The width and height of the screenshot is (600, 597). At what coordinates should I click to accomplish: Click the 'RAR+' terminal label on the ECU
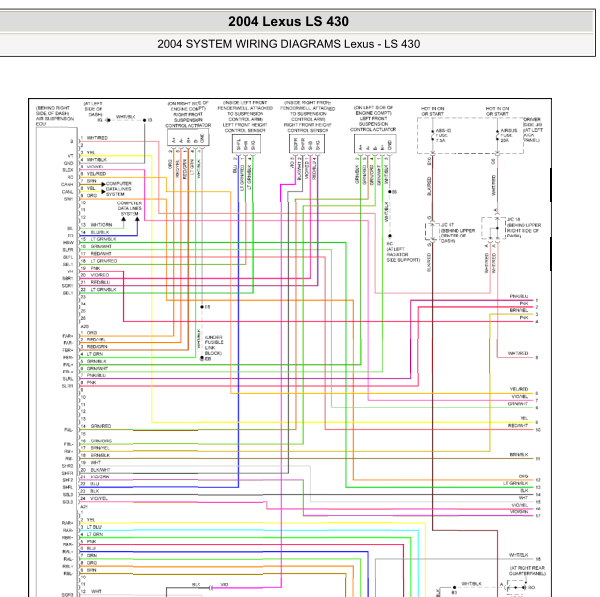click(x=67, y=523)
